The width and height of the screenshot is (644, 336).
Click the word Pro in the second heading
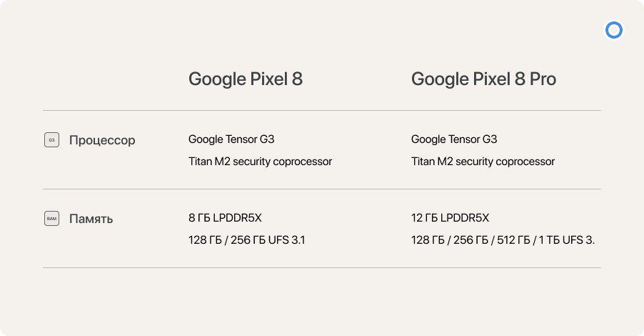click(543, 79)
